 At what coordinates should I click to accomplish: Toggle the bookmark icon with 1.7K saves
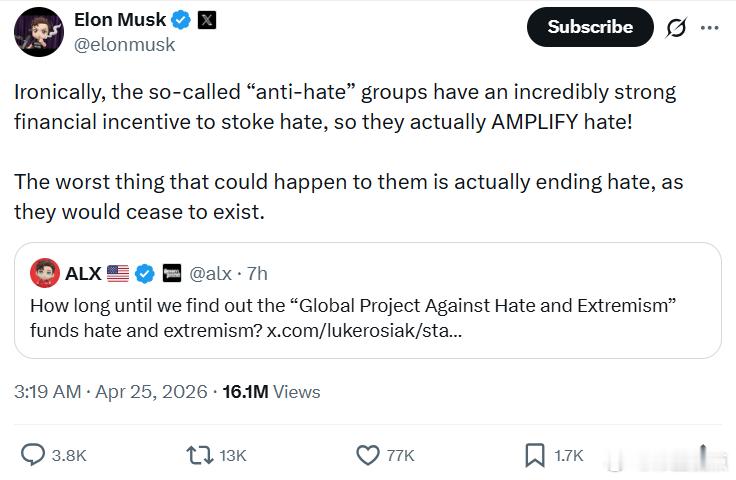coord(535,455)
